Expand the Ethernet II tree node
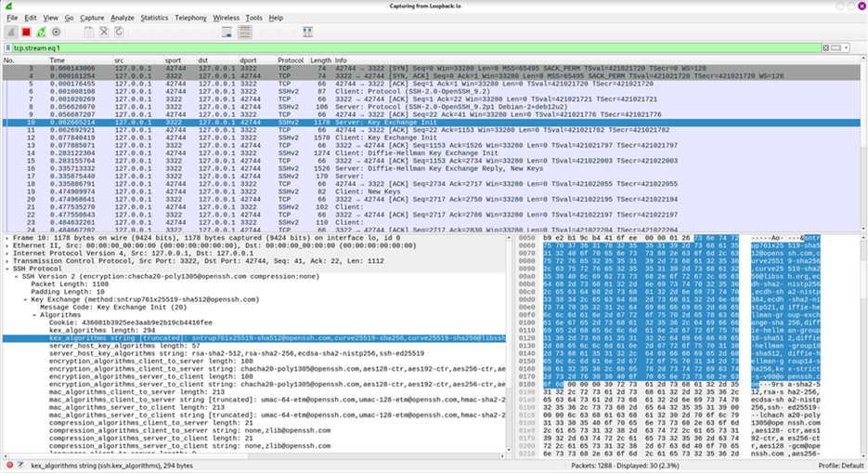The image size is (868, 473). tap(7, 246)
